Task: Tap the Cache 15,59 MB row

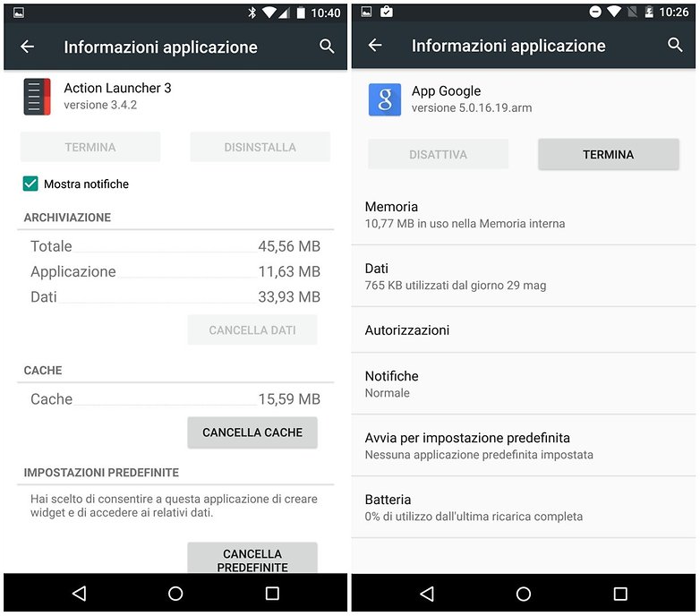Action: point(175,399)
